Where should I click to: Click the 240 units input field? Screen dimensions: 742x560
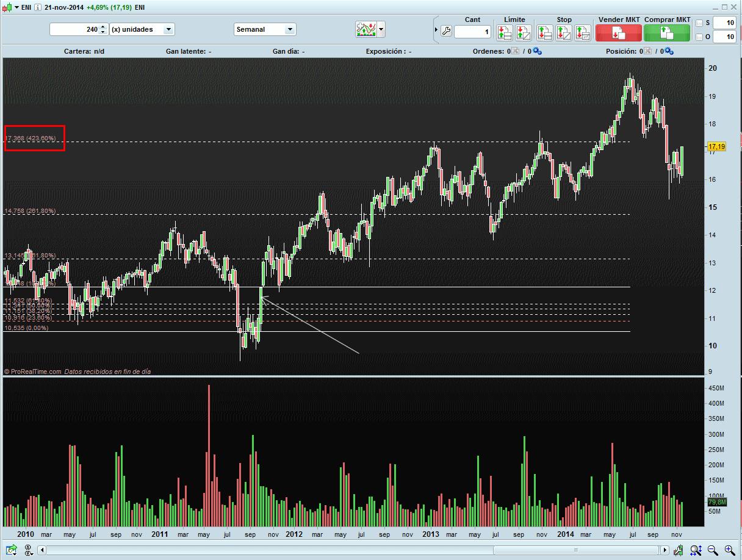(x=74, y=29)
